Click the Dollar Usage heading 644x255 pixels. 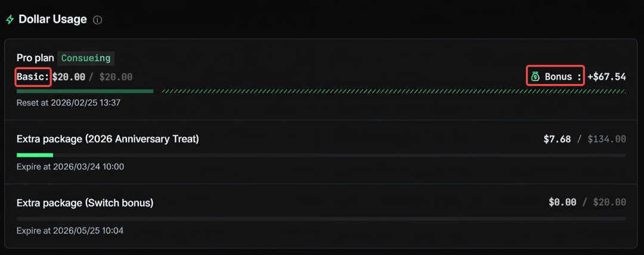click(52, 20)
